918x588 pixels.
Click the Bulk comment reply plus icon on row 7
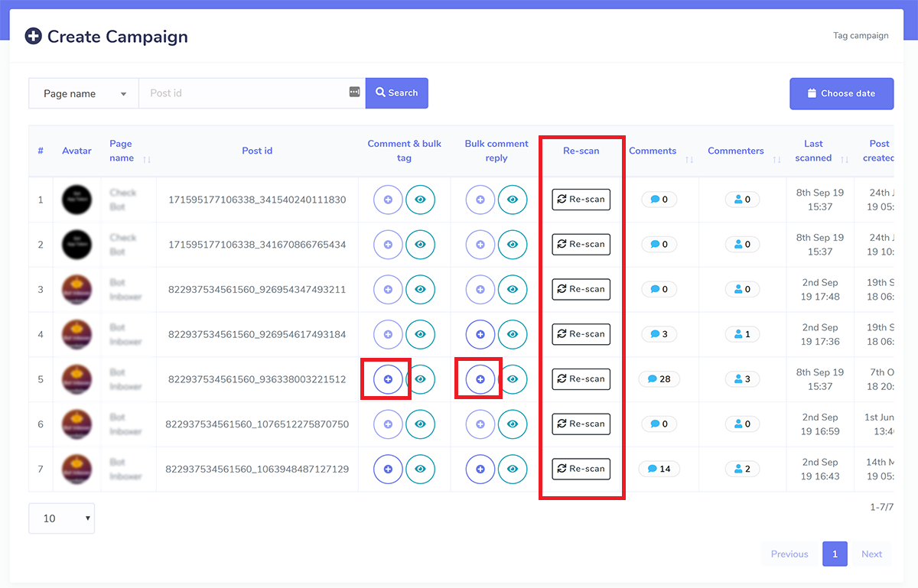tap(480, 469)
